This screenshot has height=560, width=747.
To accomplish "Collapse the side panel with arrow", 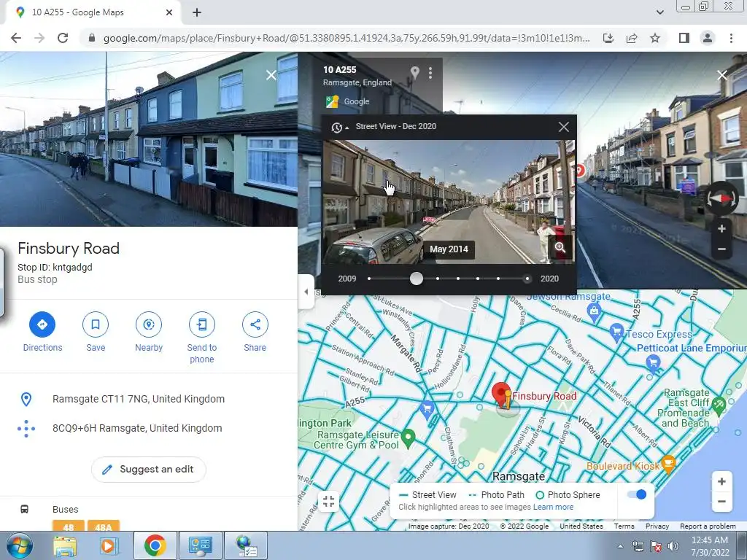I will (x=306, y=292).
